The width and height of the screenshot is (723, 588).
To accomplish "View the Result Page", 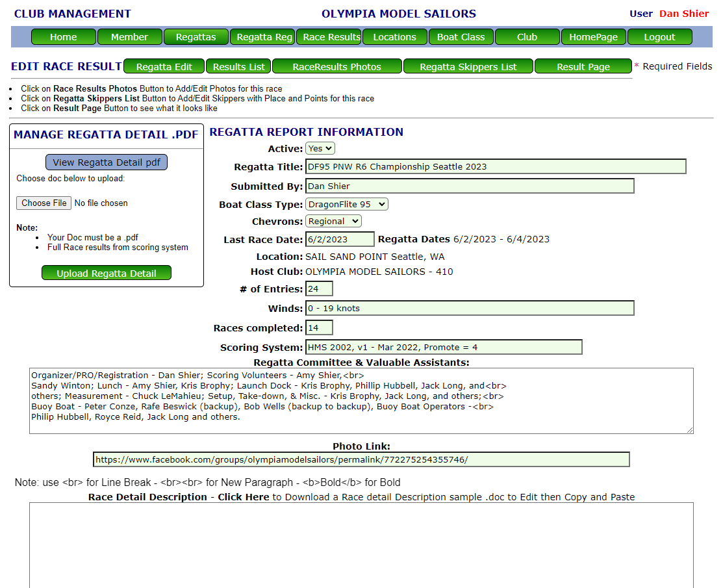I will point(583,66).
